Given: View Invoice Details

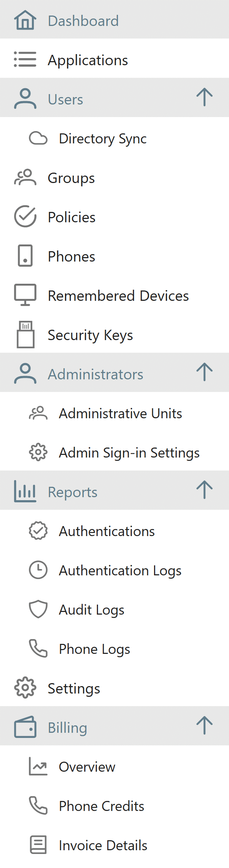Looking at the screenshot, I should coord(103,845).
